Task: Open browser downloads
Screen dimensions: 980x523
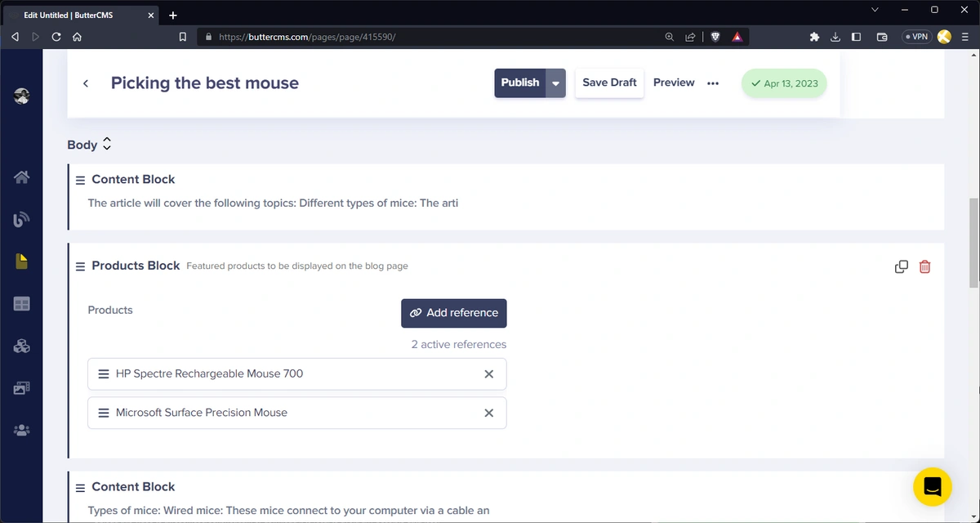Action: (x=835, y=37)
